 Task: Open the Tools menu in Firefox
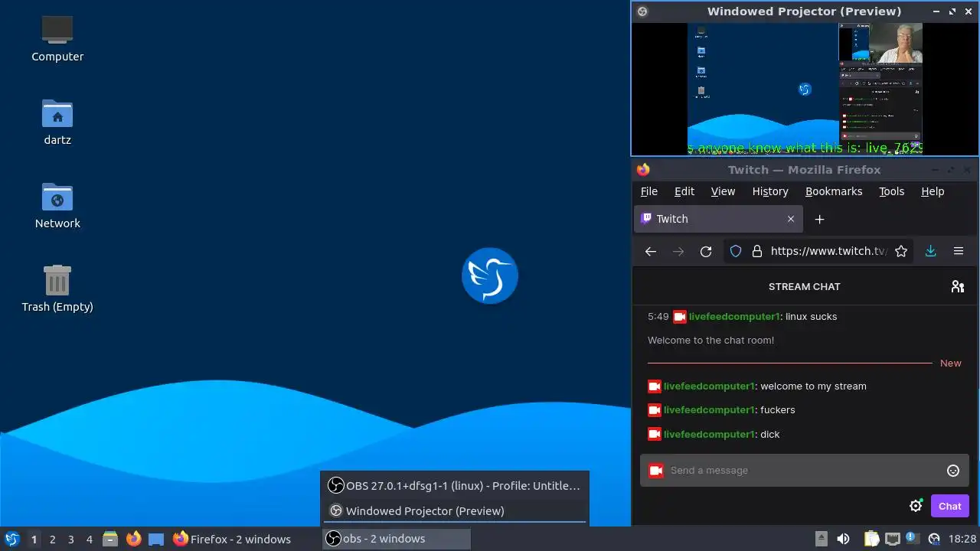point(891,191)
